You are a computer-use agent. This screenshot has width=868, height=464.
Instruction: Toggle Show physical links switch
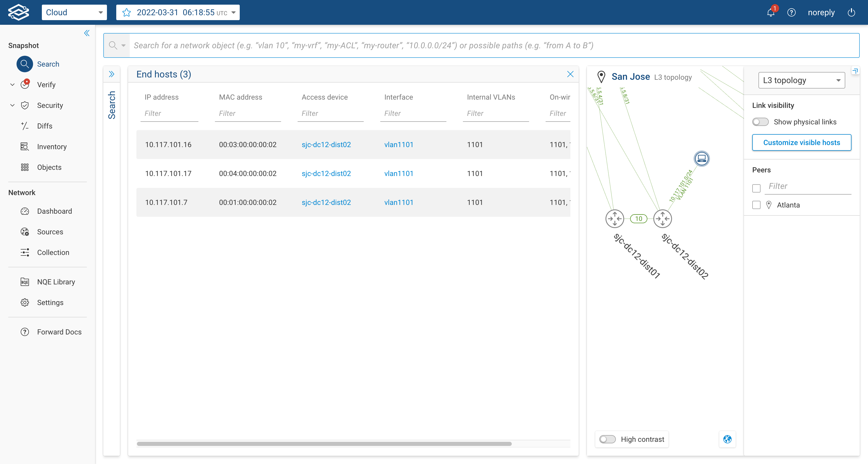click(x=760, y=122)
